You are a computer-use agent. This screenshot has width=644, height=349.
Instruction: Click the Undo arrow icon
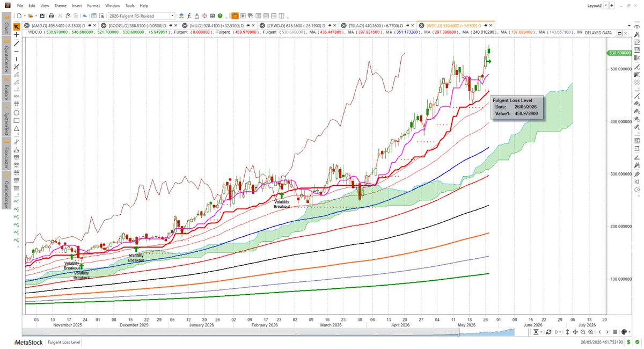pos(85,16)
